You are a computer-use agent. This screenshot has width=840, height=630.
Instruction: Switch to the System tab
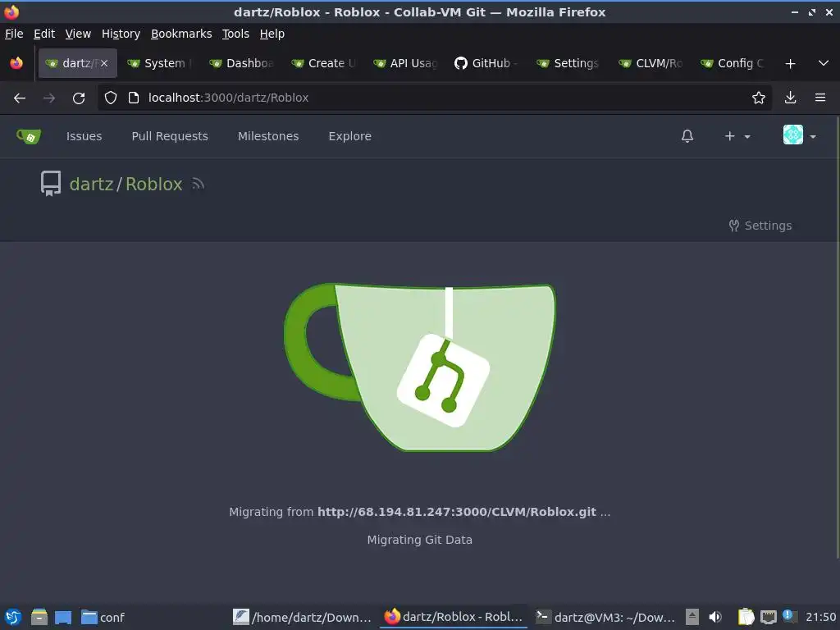(x=159, y=63)
